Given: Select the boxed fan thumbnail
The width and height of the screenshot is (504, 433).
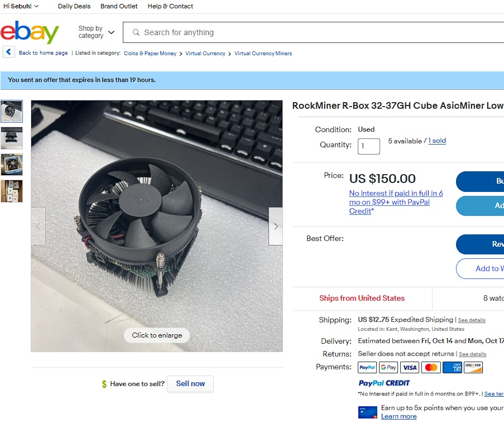Looking at the screenshot, I should [12, 165].
